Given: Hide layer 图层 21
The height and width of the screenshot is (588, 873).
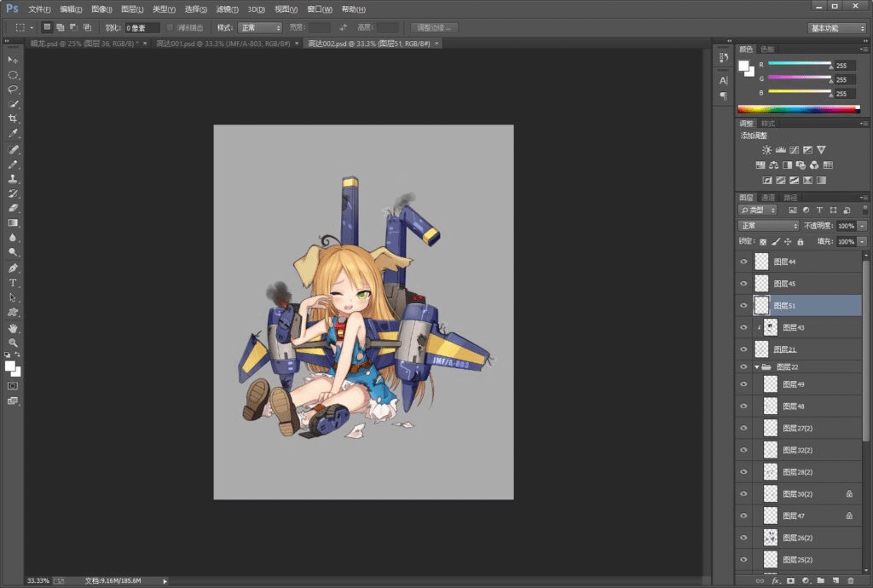Looking at the screenshot, I should (x=743, y=349).
